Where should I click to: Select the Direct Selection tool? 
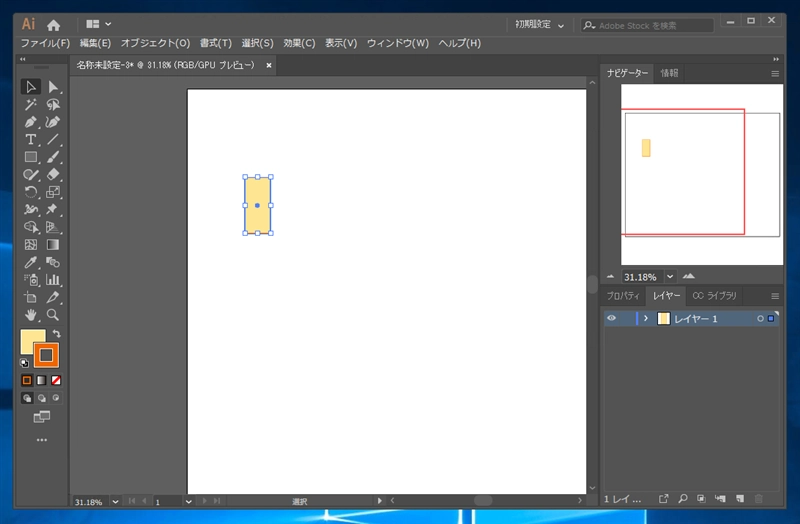[53, 87]
